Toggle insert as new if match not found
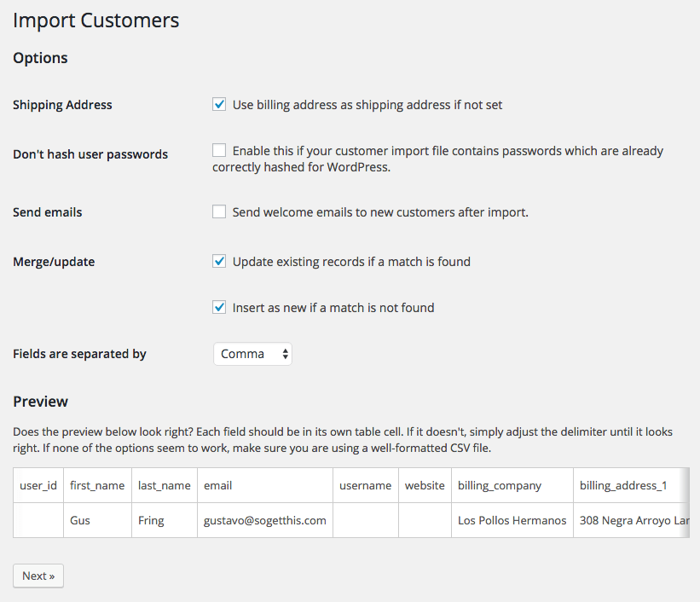Viewport: 700px width, 602px height. (219, 307)
